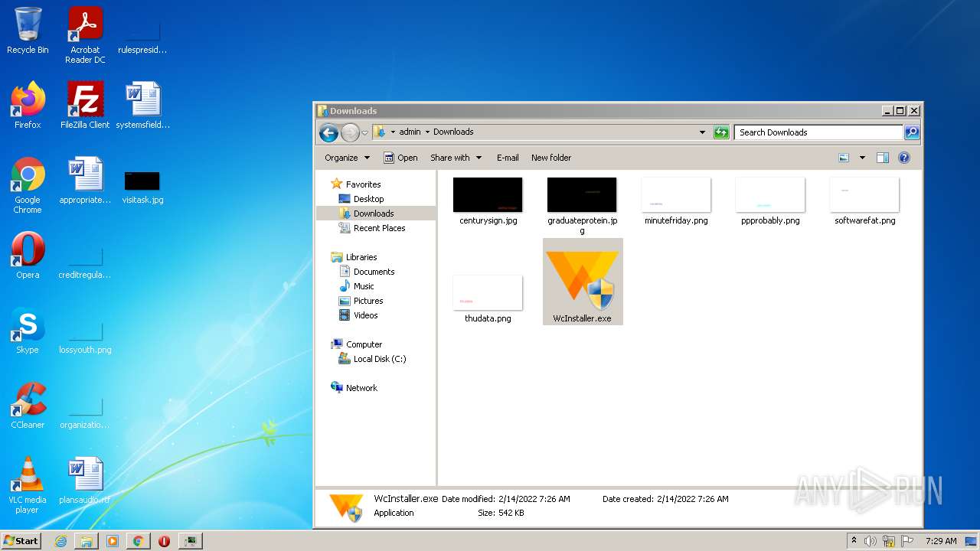Open the Organize menu
The image size is (980, 551).
(347, 158)
